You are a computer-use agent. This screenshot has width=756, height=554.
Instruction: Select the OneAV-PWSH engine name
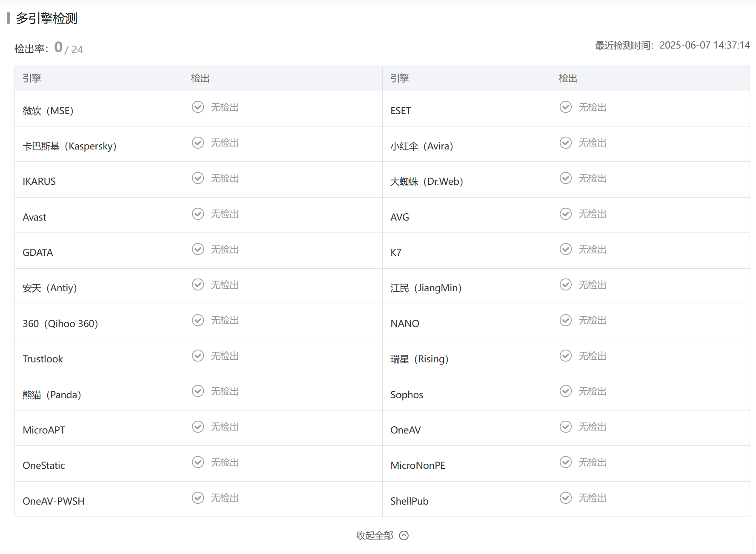pos(54,501)
